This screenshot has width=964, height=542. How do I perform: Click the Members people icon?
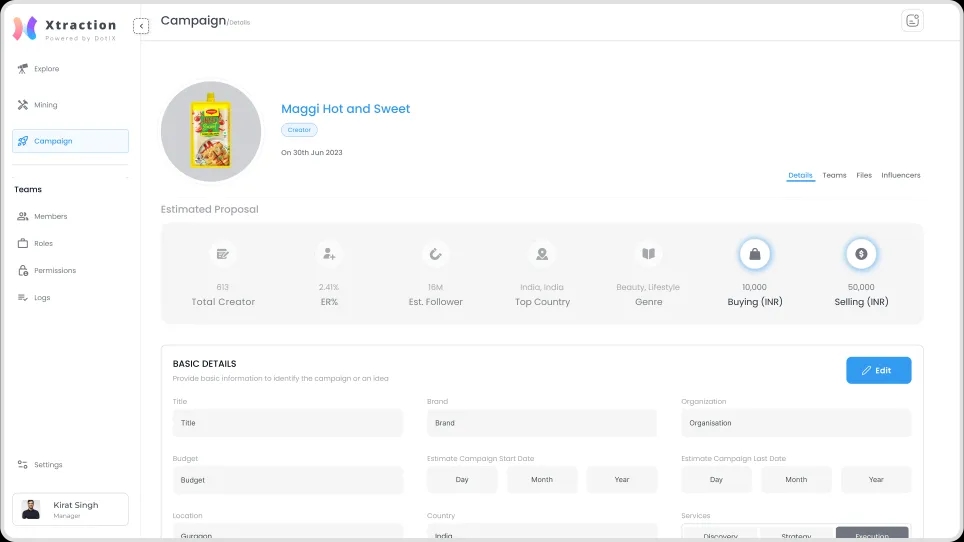23,216
